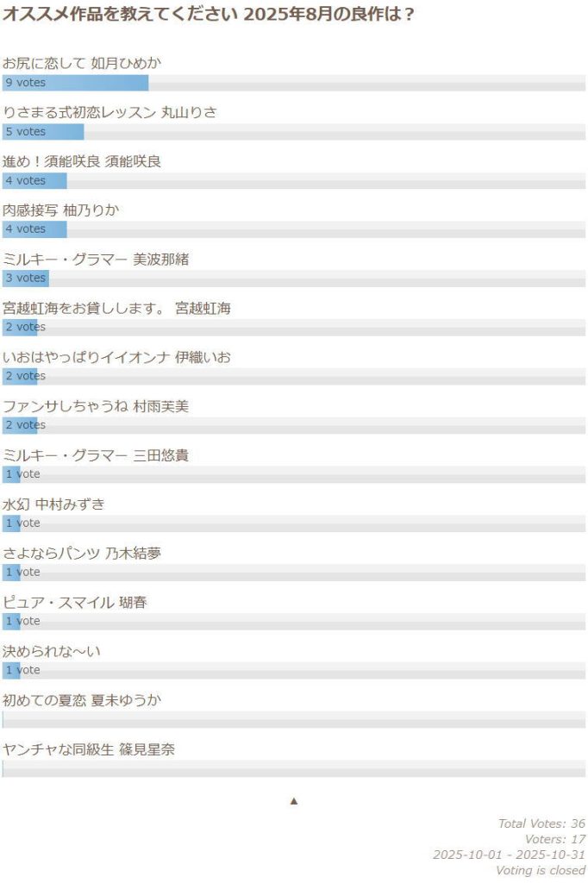Click the empty bar under 初めての夏恋 夏未ゆうか
This screenshot has height=883, width=588.
(293, 720)
